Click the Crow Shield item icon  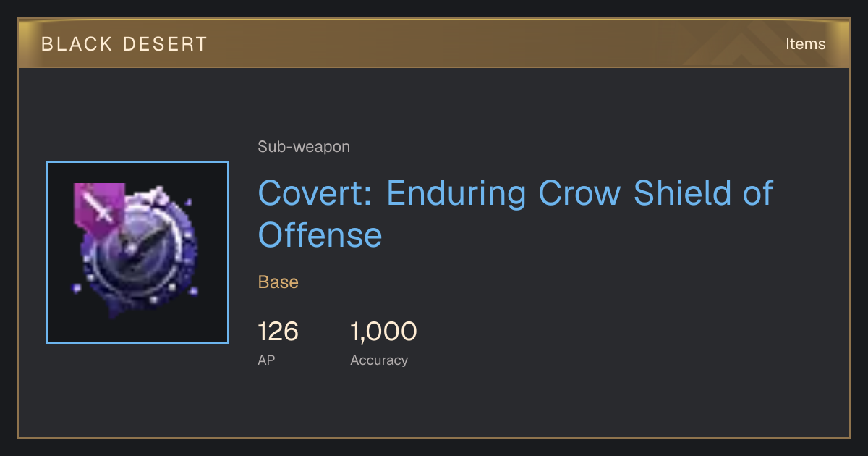(x=137, y=253)
